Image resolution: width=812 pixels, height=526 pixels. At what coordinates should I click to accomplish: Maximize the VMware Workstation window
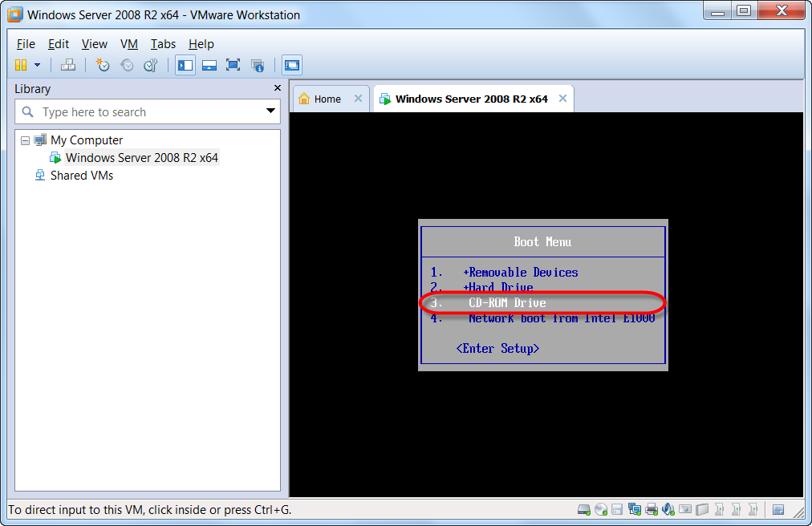[x=744, y=11]
